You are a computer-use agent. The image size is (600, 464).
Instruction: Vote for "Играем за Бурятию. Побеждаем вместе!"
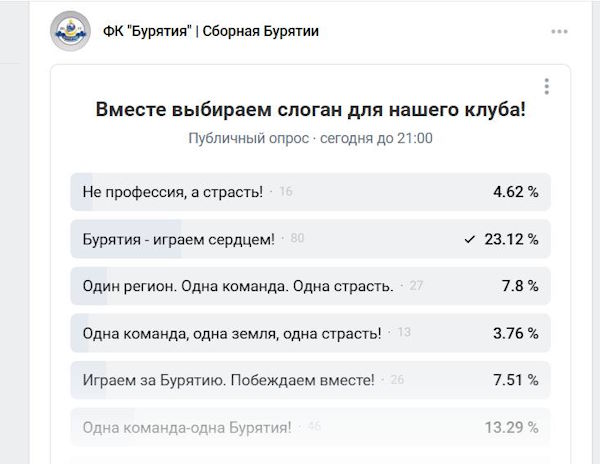click(x=228, y=380)
